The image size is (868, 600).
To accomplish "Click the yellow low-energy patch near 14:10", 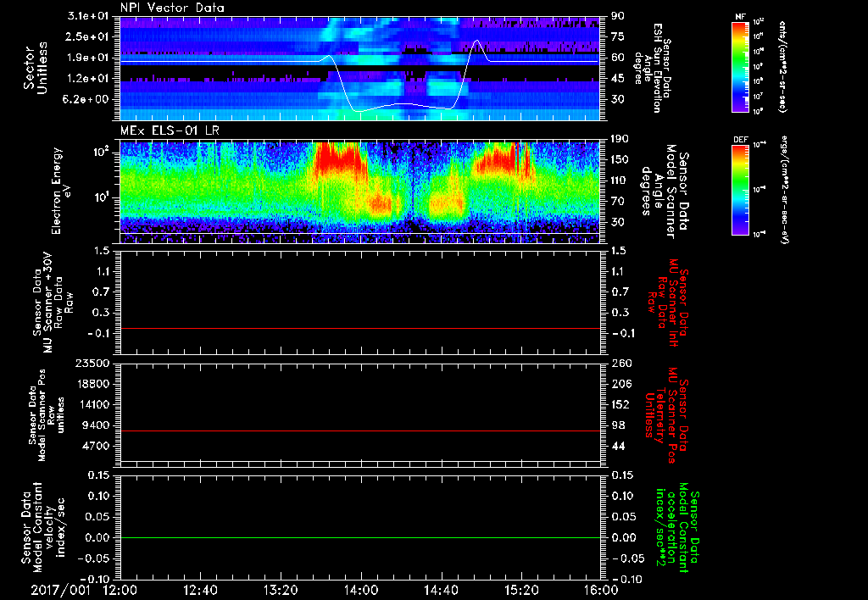I will pyautogui.click(x=381, y=203).
